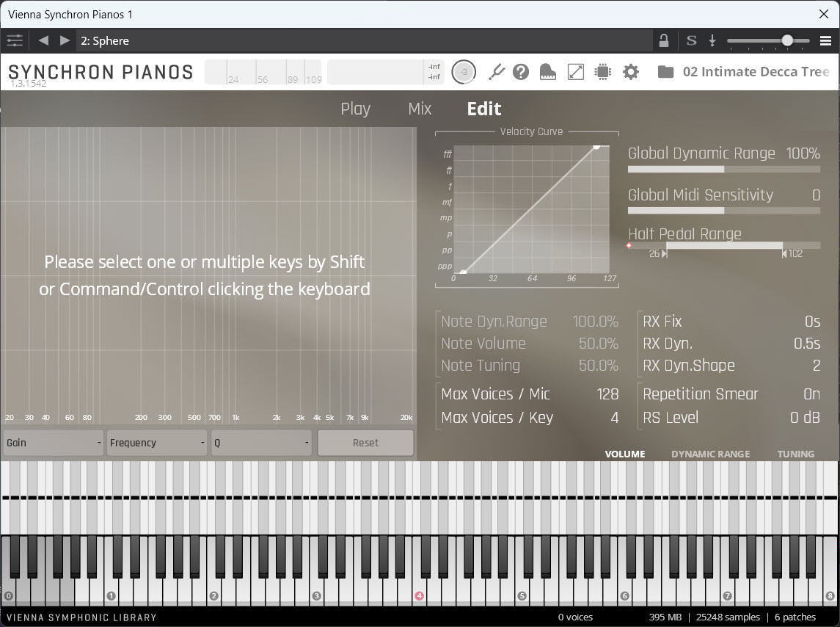Click the RX Dyn.Shape value 2
The height and width of the screenshot is (627, 840).
pos(817,365)
